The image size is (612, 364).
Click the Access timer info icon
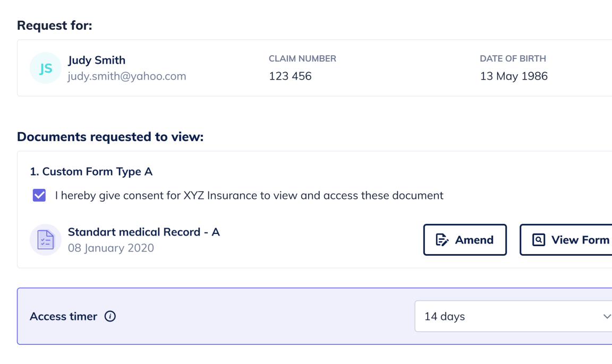(x=110, y=316)
